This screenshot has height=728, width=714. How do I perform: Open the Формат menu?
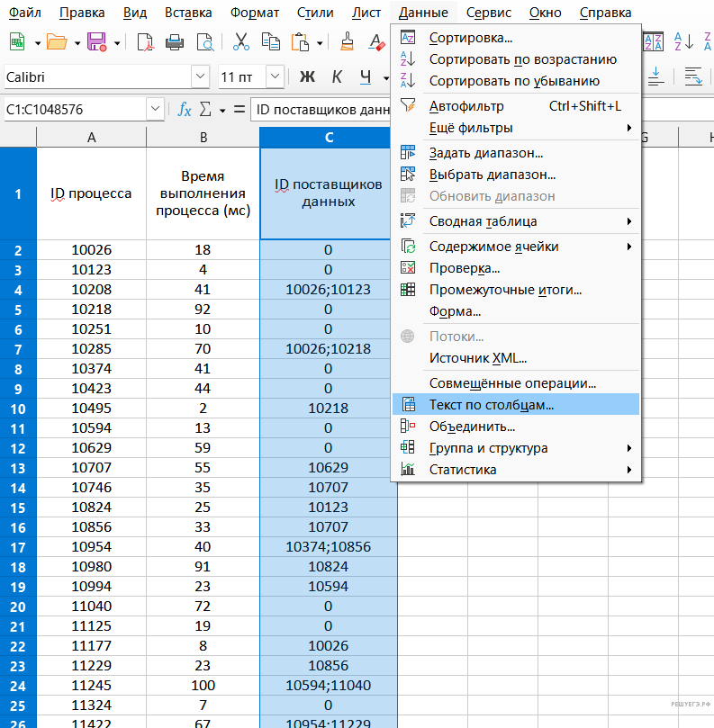255,13
